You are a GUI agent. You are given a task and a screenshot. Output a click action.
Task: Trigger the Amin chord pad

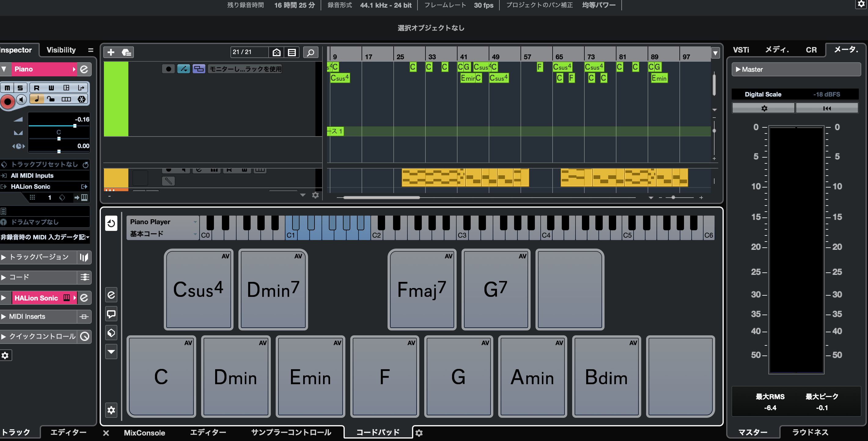click(x=532, y=376)
